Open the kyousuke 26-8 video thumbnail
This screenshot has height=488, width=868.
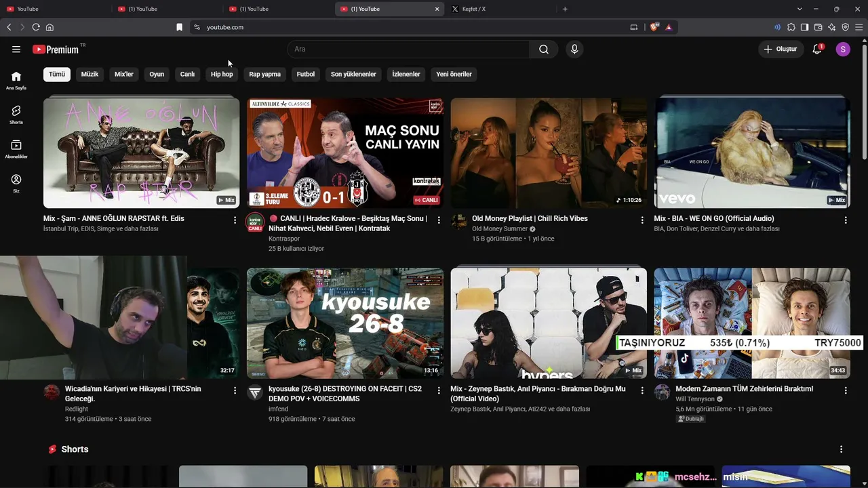tap(345, 323)
